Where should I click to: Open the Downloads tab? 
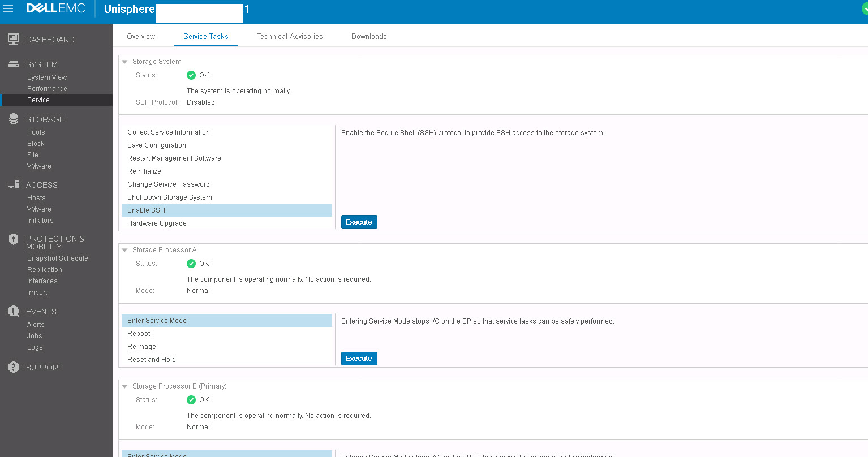click(x=369, y=36)
